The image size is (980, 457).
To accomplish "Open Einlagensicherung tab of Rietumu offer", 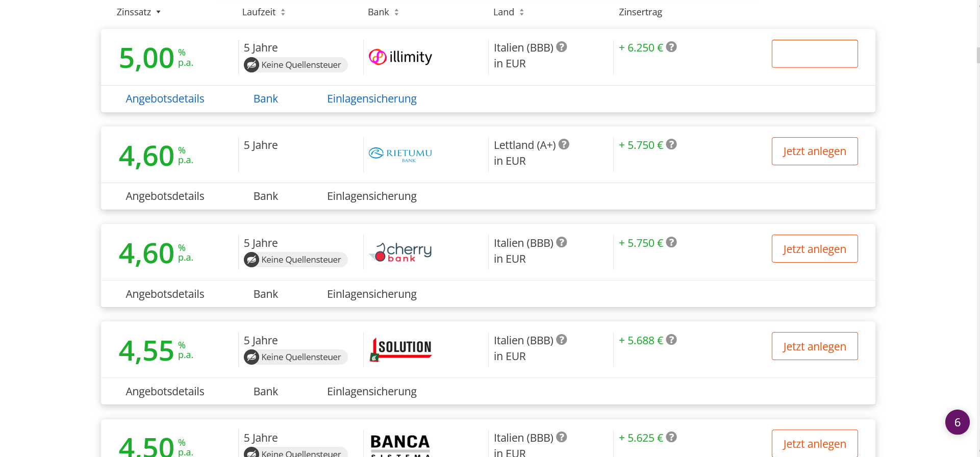I will click(x=372, y=196).
